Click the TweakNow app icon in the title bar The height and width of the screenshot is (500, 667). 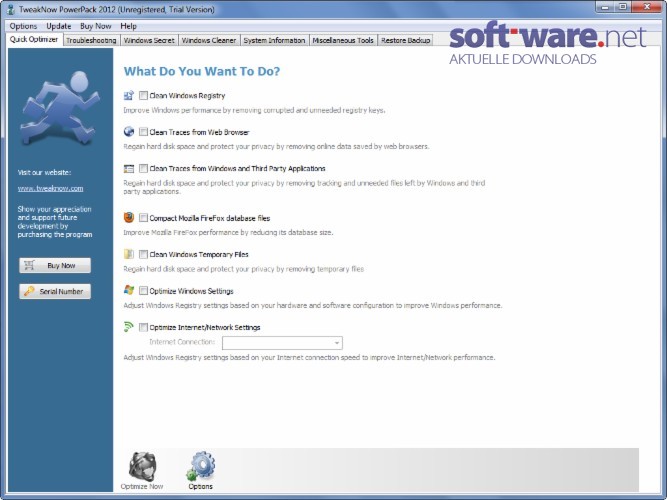(x=11, y=9)
